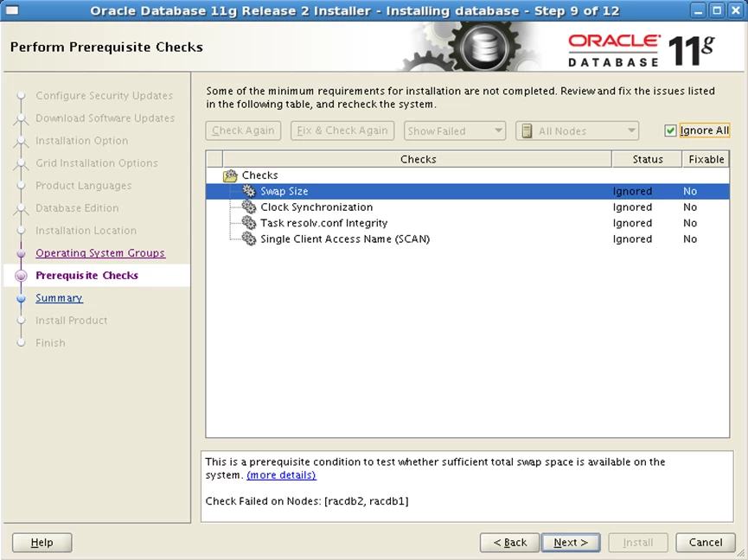Open the window menu icon in the title bar

(x=12, y=10)
